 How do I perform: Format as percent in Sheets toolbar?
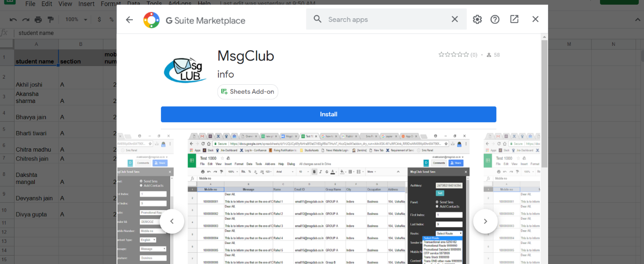(111, 20)
